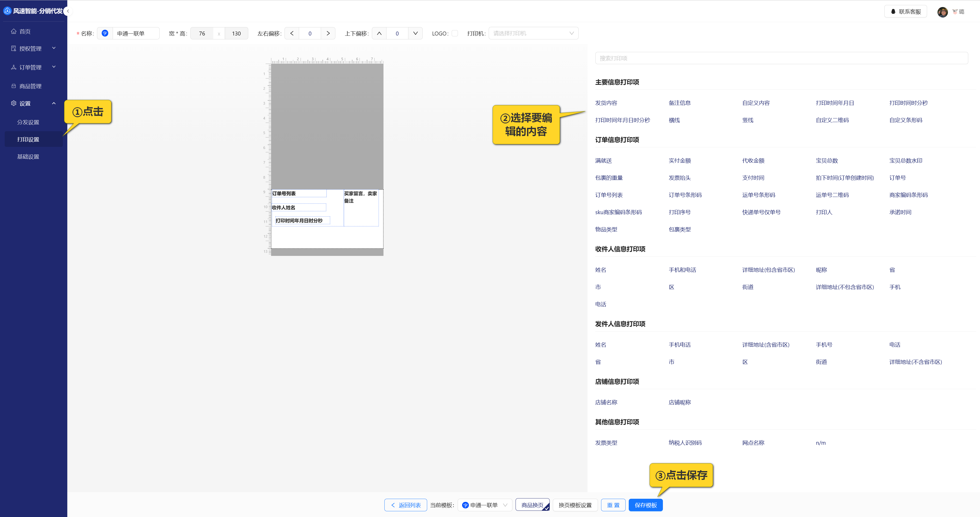The height and width of the screenshot is (517, 980).
Task: Open 分发设置 in the sidebar
Action: tap(28, 122)
